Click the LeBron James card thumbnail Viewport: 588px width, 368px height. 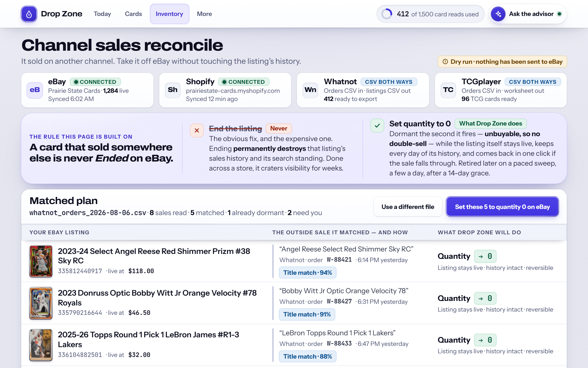(x=41, y=345)
